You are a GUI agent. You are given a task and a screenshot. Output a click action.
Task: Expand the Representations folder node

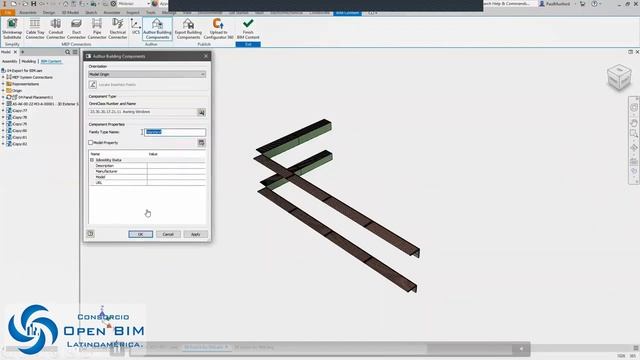(3, 84)
